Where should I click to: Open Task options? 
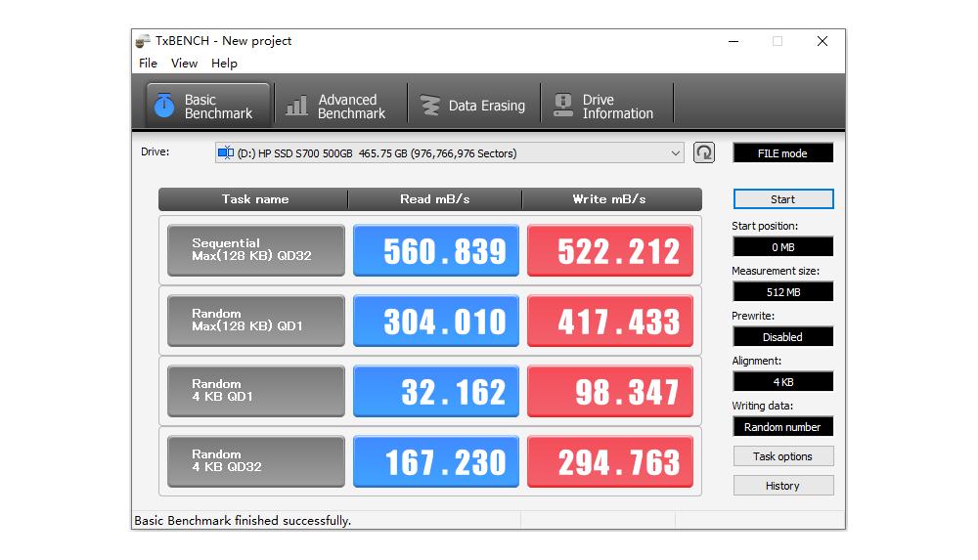[x=782, y=455]
